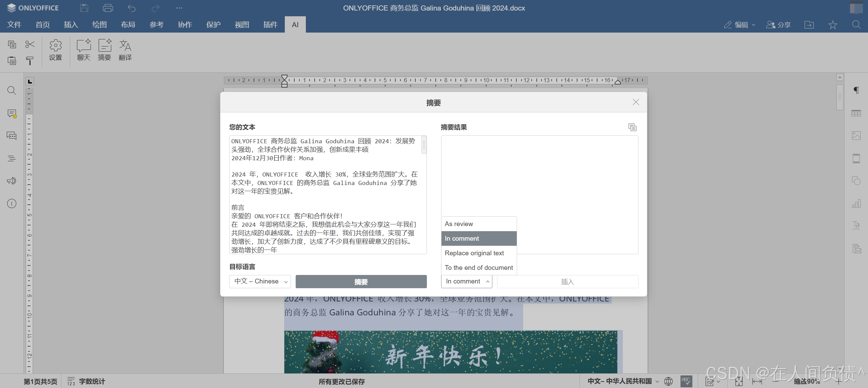
Task: Switch to the 插入 ribbon tab
Action: (x=71, y=24)
